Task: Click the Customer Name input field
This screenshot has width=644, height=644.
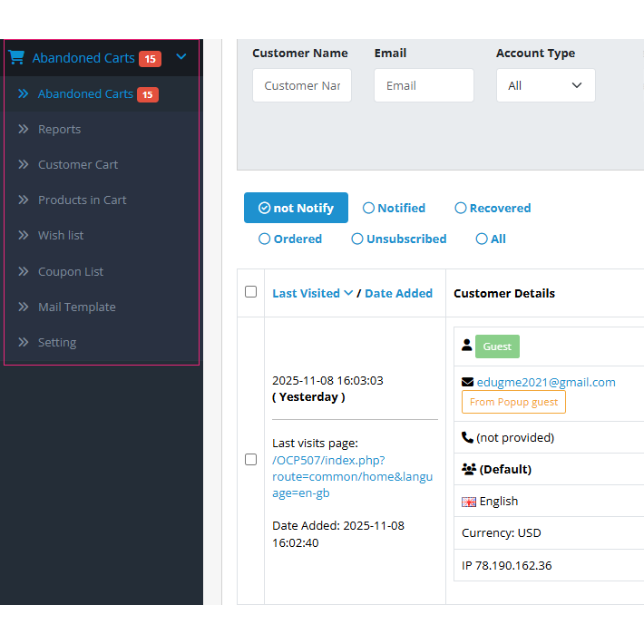Action: 302,85
